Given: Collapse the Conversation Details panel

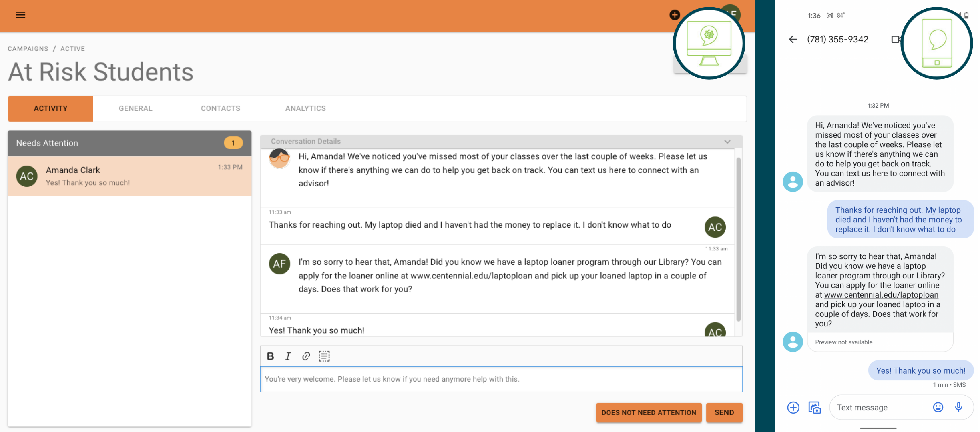Looking at the screenshot, I should click(727, 142).
